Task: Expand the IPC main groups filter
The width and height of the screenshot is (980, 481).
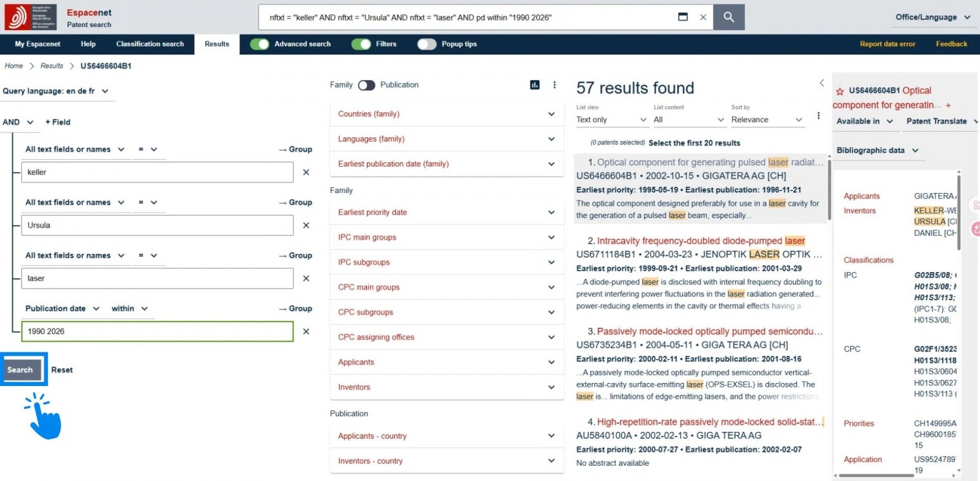Action: pyautogui.click(x=447, y=237)
